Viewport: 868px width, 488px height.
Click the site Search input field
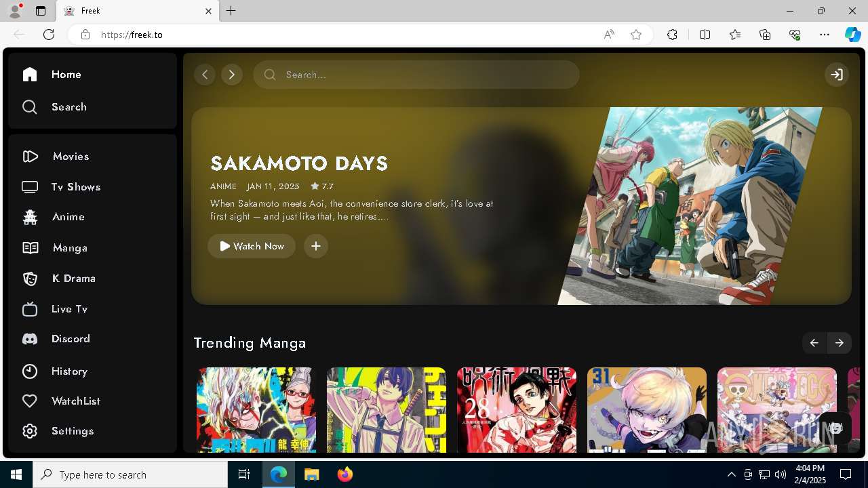416,75
